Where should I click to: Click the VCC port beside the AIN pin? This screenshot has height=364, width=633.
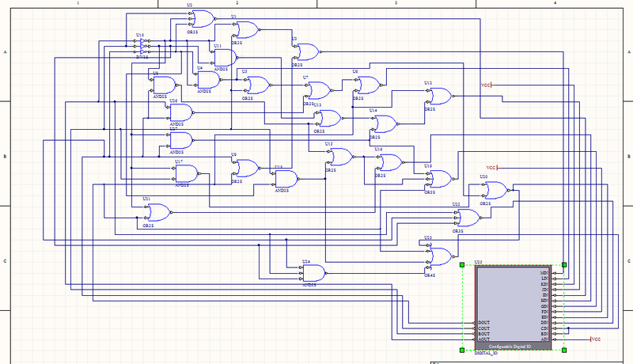point(595,339)
